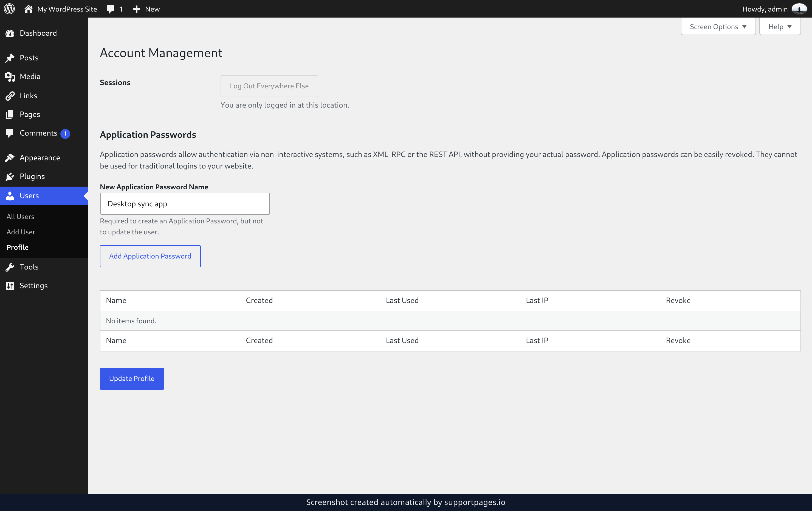This screenshot has height=511, width=812.
Task: Open the All Users submenu item
Action: point(21,217)
